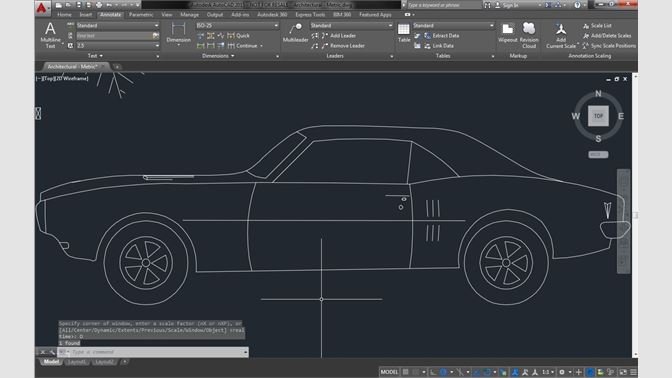Click the Plot printer icon in Quick Access toolbar

[99, 5]
